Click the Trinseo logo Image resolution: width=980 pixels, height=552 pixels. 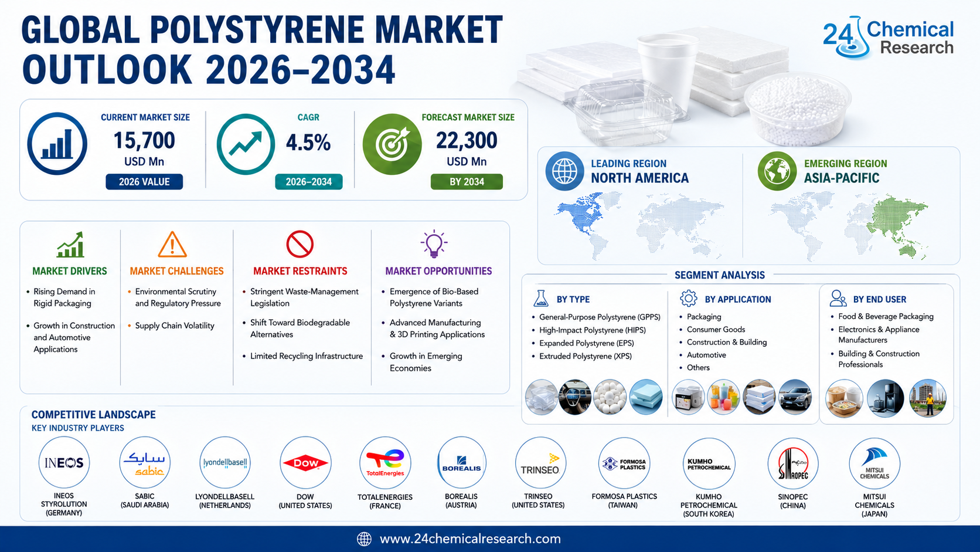pos(540,463)
